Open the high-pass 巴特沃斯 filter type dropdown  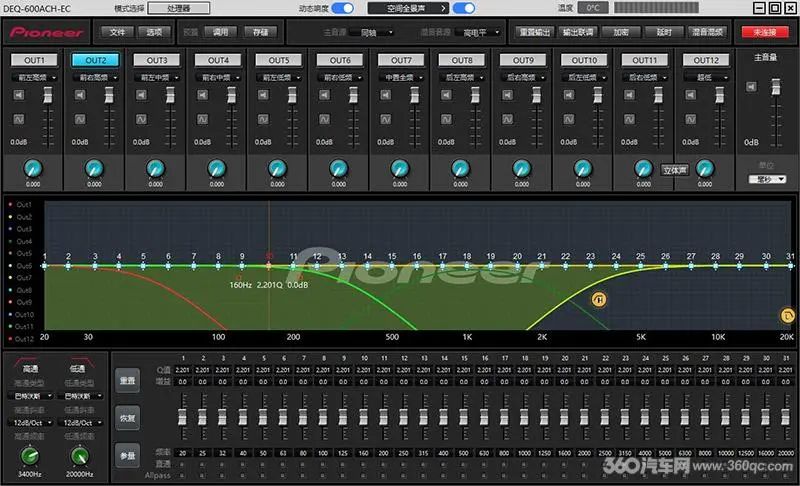(x=30, y=396)
